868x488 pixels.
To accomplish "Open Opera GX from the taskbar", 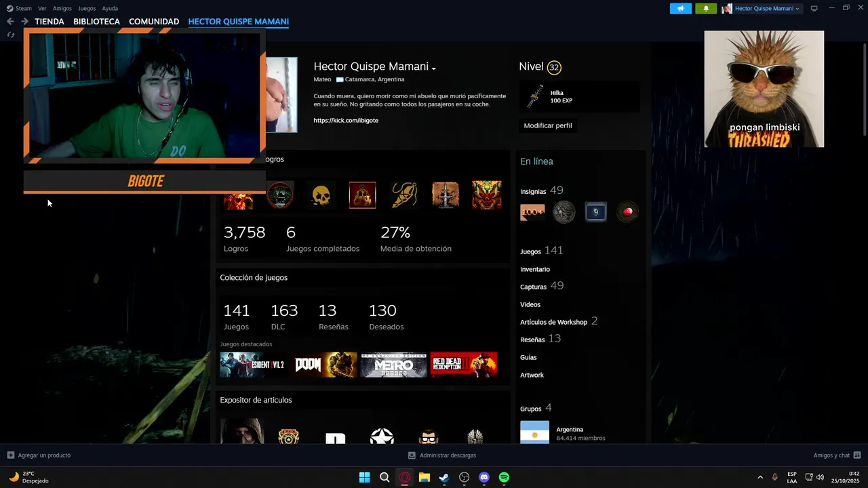I will pyautogui.click(x=405, y=477).
